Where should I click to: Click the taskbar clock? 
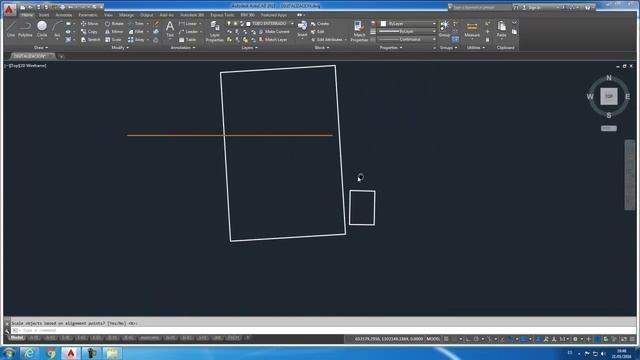[621, 353]
